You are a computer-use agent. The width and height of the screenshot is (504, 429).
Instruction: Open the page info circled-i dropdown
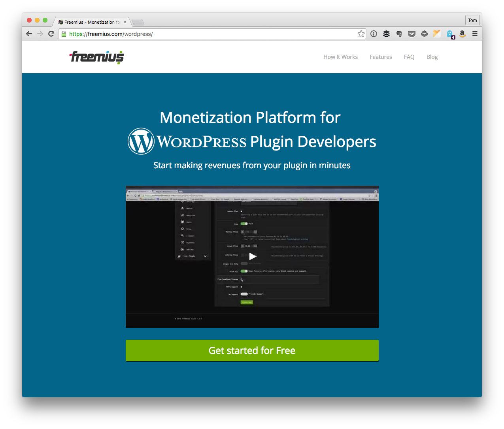pos(374,34)
